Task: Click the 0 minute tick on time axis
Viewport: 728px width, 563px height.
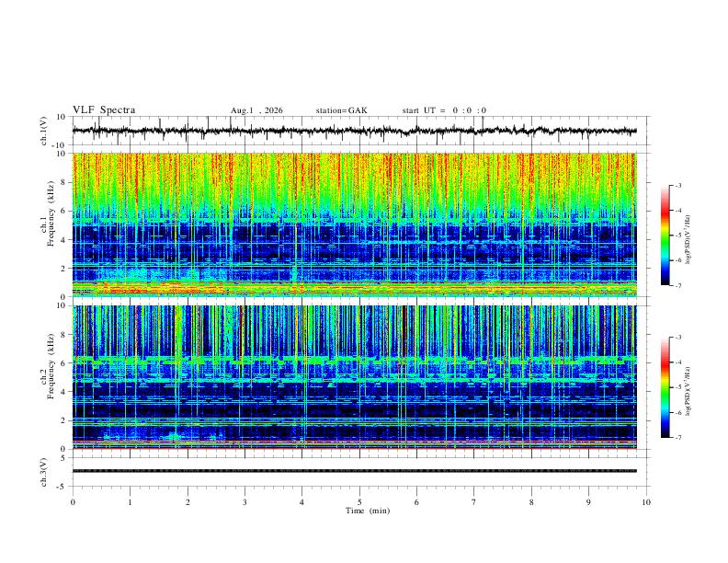Action: (73, 502)
